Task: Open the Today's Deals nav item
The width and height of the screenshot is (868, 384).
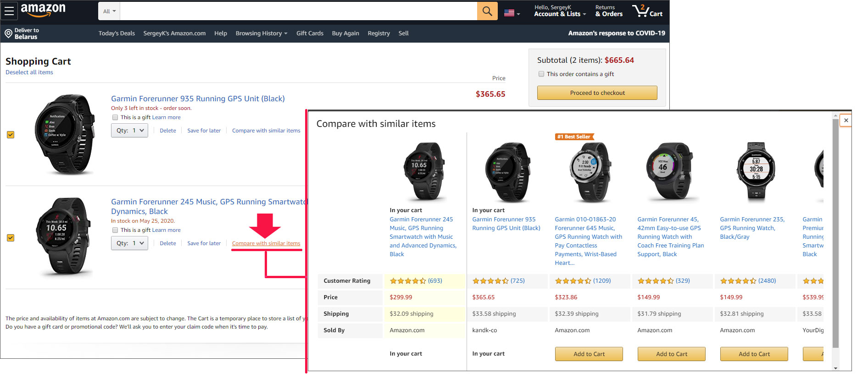Action: 117,33
